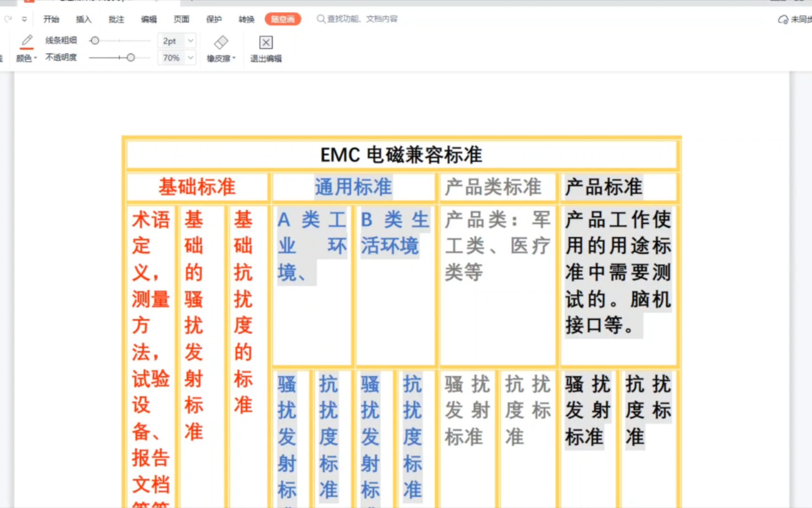
Task: Click the 不透明度 label
Action: pos(61,57)
